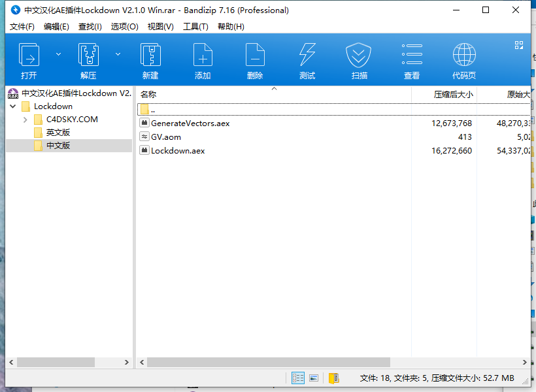Click the window resize grip in corner
Image resolution: width=536 pixels, height=392 pixels.
click(526, 382)
